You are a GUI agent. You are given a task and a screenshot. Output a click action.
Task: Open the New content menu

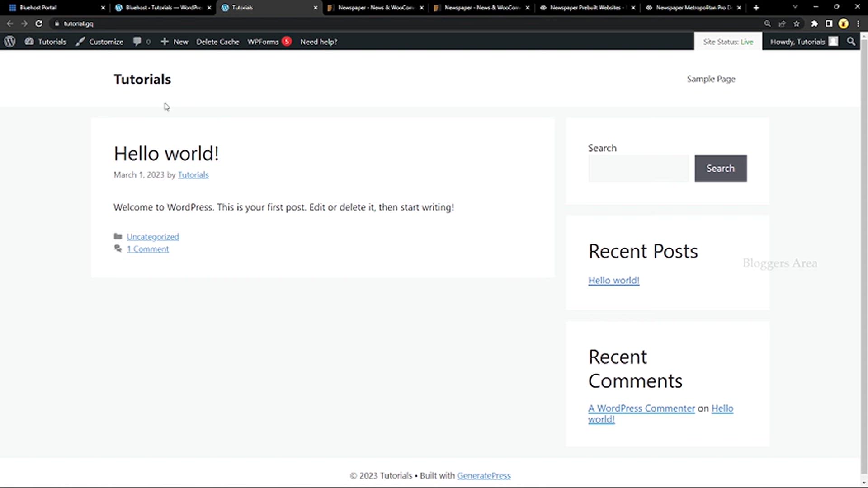175,42
